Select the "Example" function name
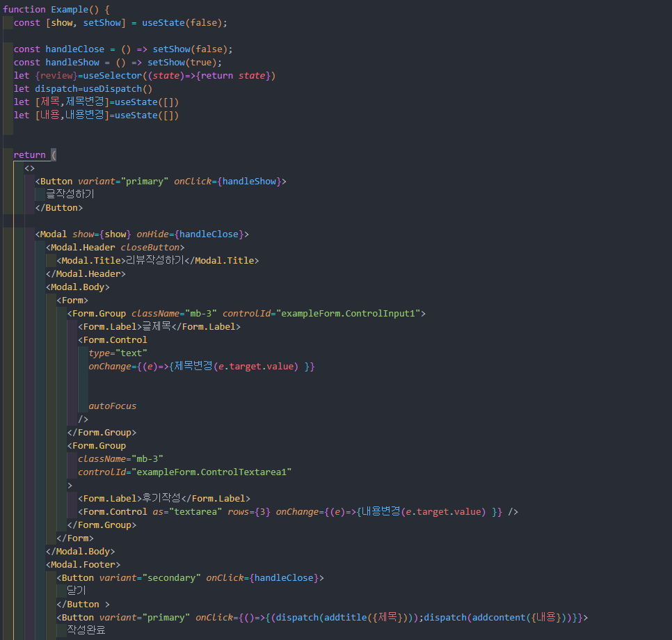The height and width of the screenshot is (640, 672). [x=70, y=10]
